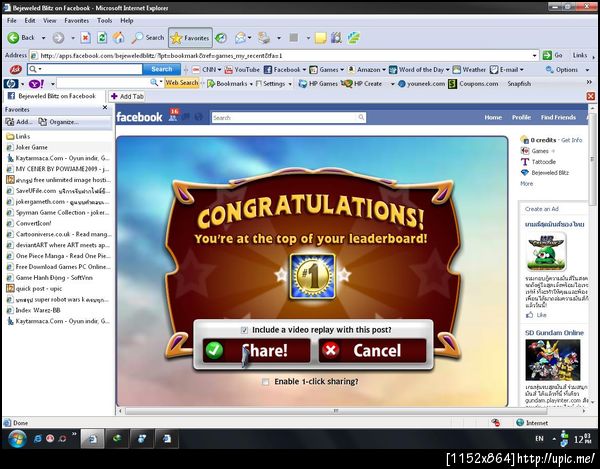Stop page loading with red X icon
Viewport: 600px width, 469px height.
pyautogui.click(x=86, y=38)
